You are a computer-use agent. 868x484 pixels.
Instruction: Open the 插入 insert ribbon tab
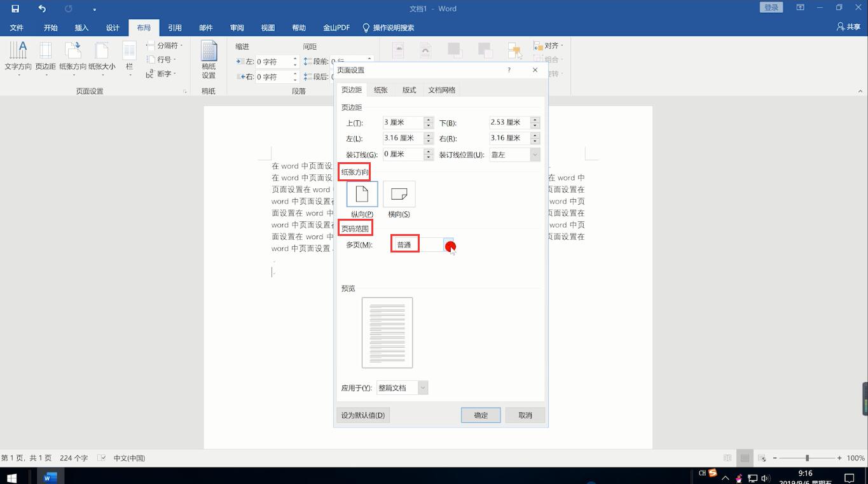pos(81,27)
